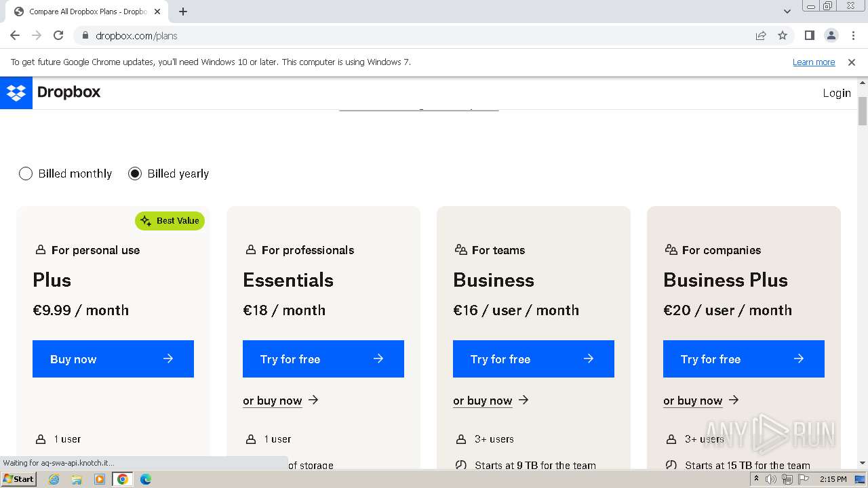Image resolution: width=868 pixels, height=488 pixels.
Task: Dismiss the Chrome update notification bar
Action: coord(852,62)
